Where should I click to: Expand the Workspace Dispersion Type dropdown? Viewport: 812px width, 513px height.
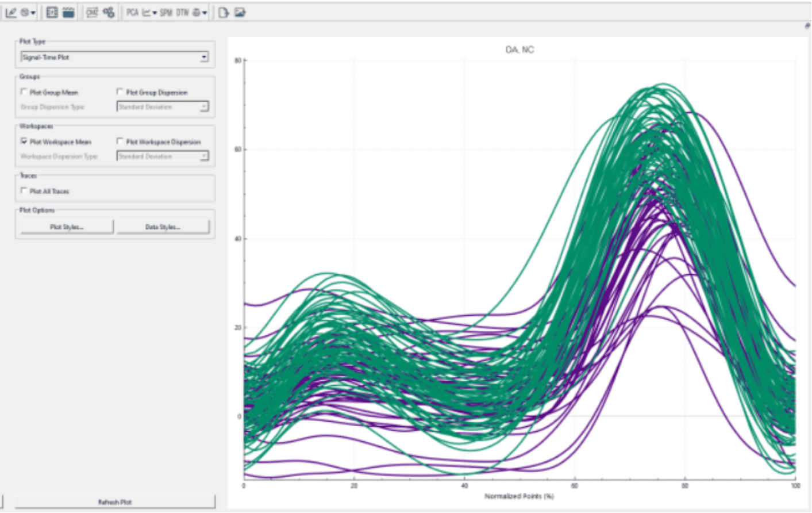204,156
